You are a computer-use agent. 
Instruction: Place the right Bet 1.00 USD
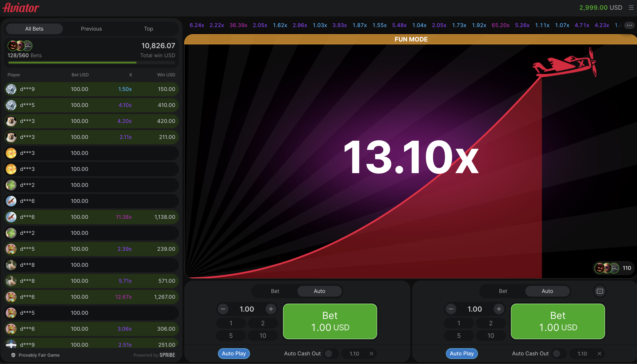(558, 321)
